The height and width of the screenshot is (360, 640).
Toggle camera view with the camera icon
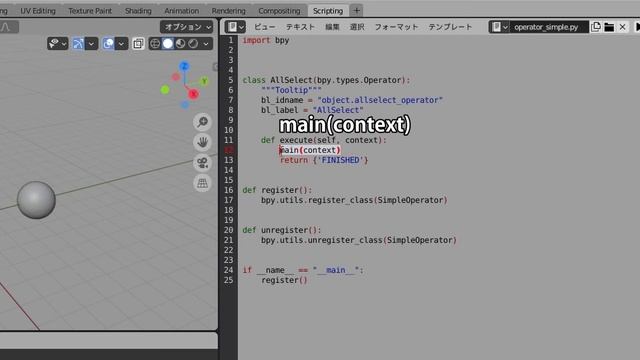202,162
